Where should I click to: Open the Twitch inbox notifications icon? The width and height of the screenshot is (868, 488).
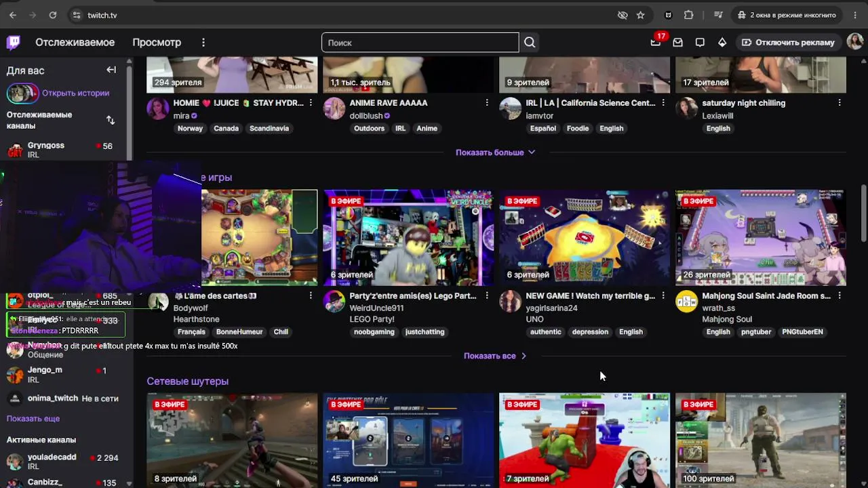point(678,43)
